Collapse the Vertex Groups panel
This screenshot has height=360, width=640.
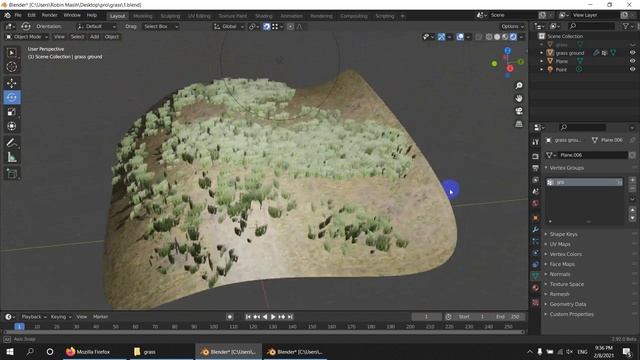click(566, 168)
